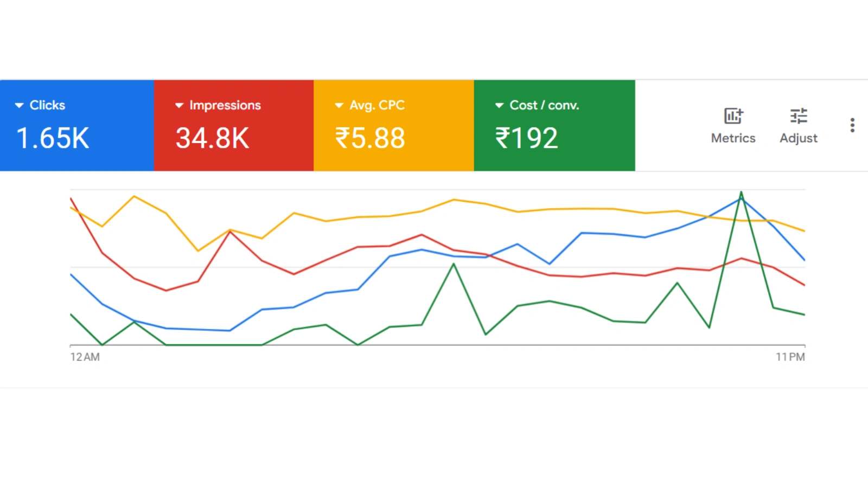
Task: Toggle the yellow ₹5.88 CPC value
Action: coord(370,138)
